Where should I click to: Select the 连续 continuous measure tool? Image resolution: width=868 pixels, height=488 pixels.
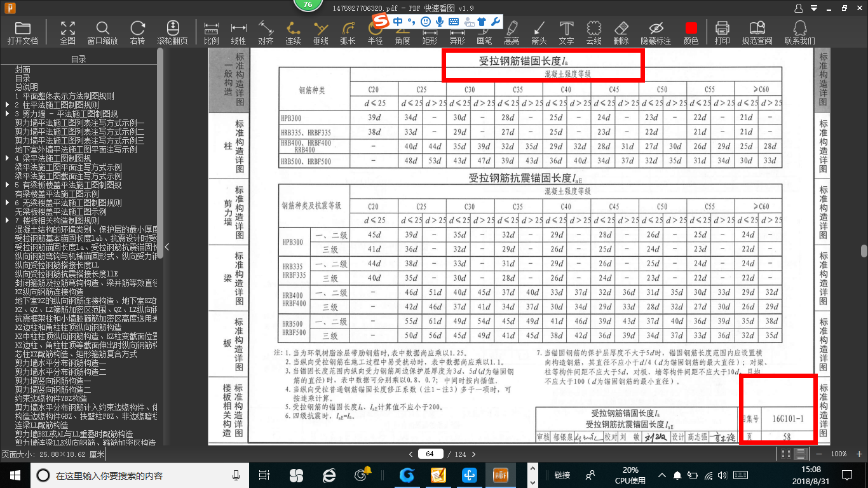click(x=293, y=32)
